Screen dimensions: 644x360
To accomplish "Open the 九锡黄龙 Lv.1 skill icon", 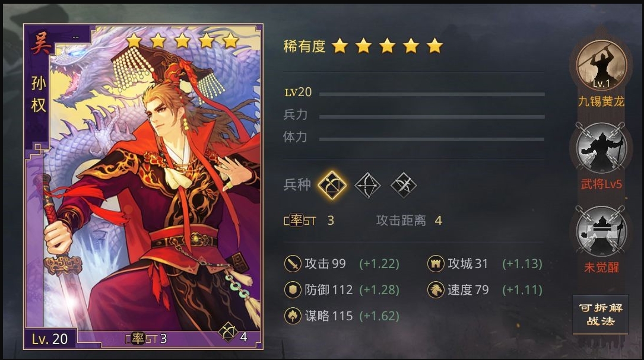I will click(x=601, y=66).
